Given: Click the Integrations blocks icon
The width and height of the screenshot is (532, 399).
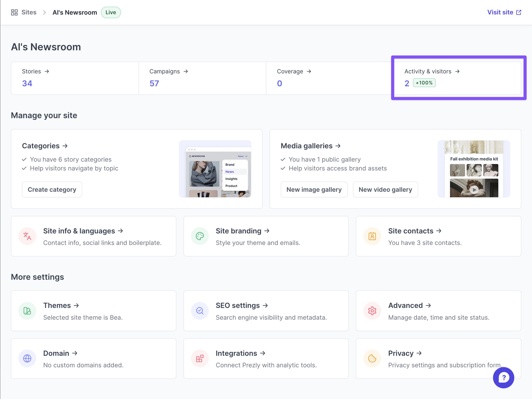Looking at the screenshot, I should pyautogui.click(x=200, y=358).
